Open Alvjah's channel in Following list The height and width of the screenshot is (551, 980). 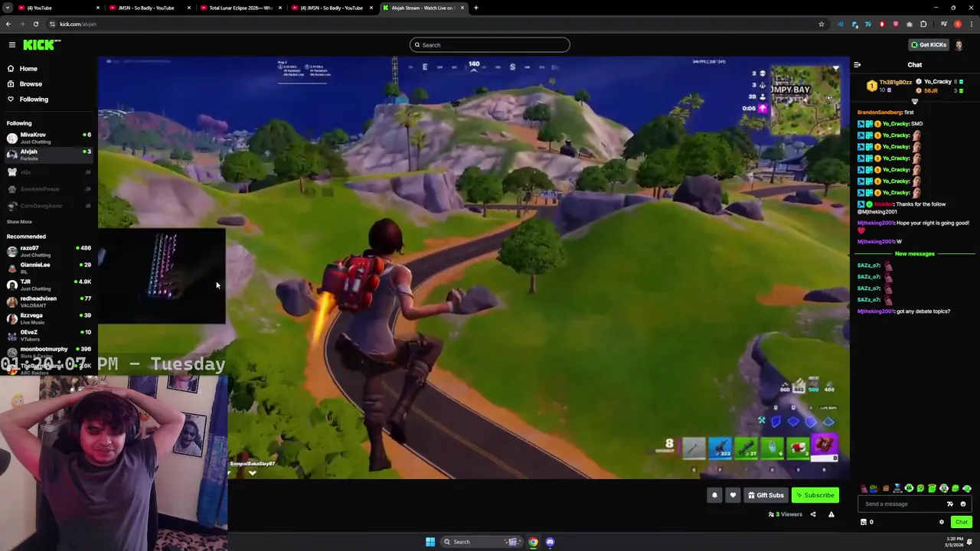pyautogui.click(x=48, y=155)
